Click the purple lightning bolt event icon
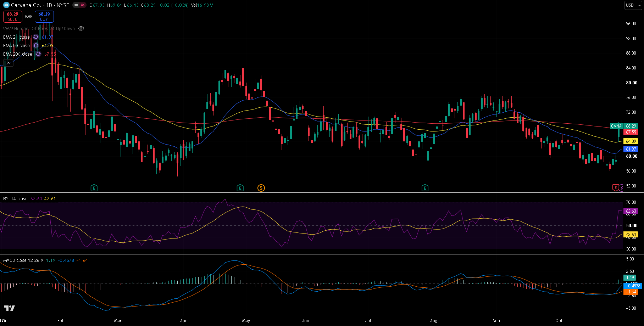The height and width of the screenshot is (326, 644). [621, 188]
